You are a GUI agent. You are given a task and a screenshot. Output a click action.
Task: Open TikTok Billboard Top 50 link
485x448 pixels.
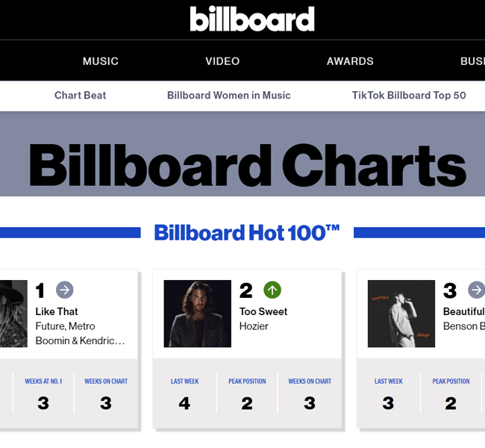[409, 96]
